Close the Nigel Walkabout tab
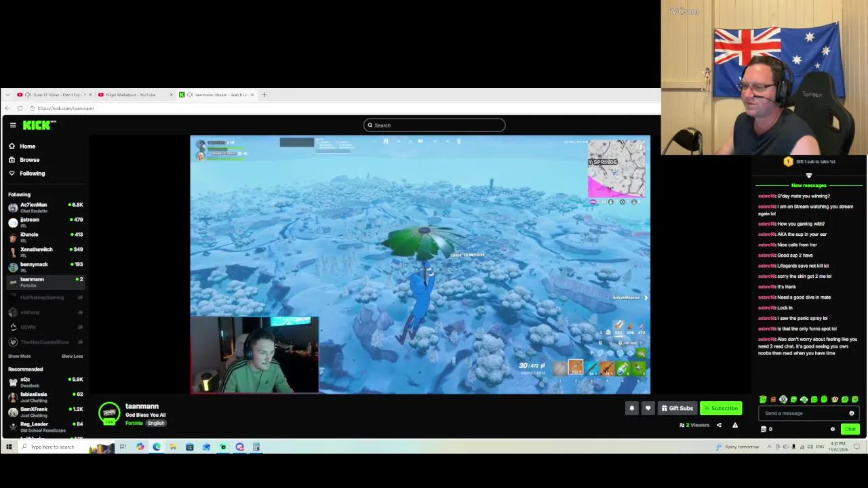Screen dimensions: 868x488 tap(171, 95)
